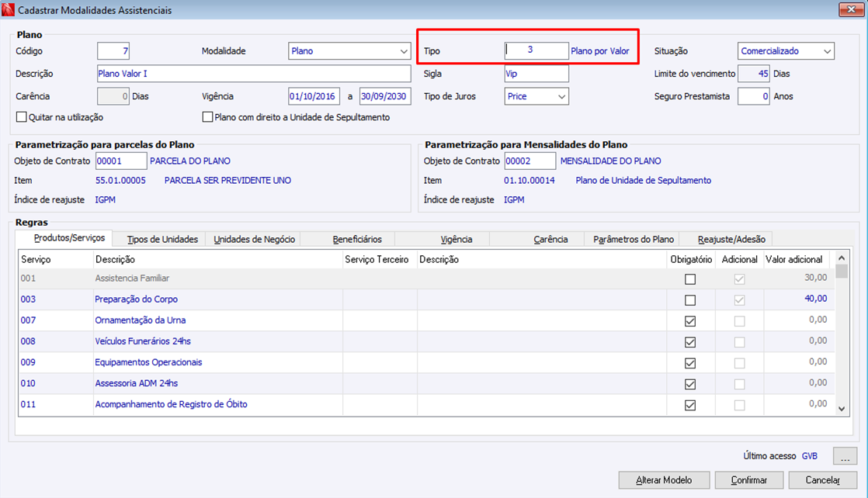Toggle Adicional for Veículos Funerários 24hs
Image resolution: width=868 pixels, height=498 pixels.
pyautogui.click(x=739, y=342)
